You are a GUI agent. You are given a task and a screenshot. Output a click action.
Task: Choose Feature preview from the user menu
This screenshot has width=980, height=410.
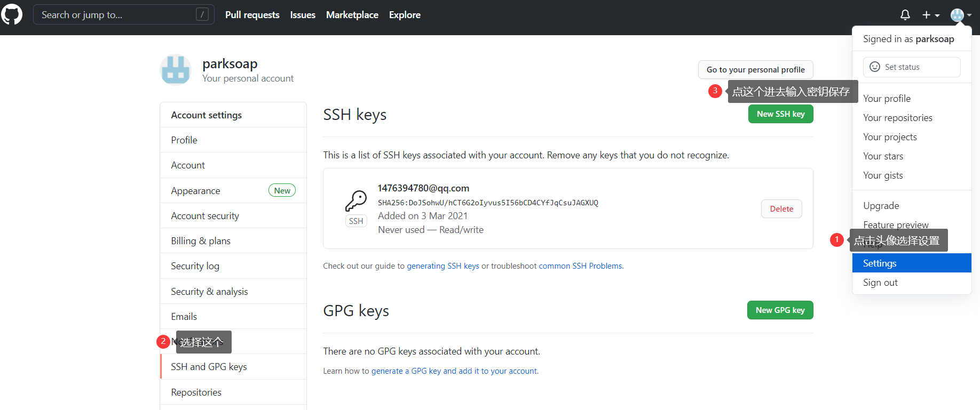pos(912,224)
